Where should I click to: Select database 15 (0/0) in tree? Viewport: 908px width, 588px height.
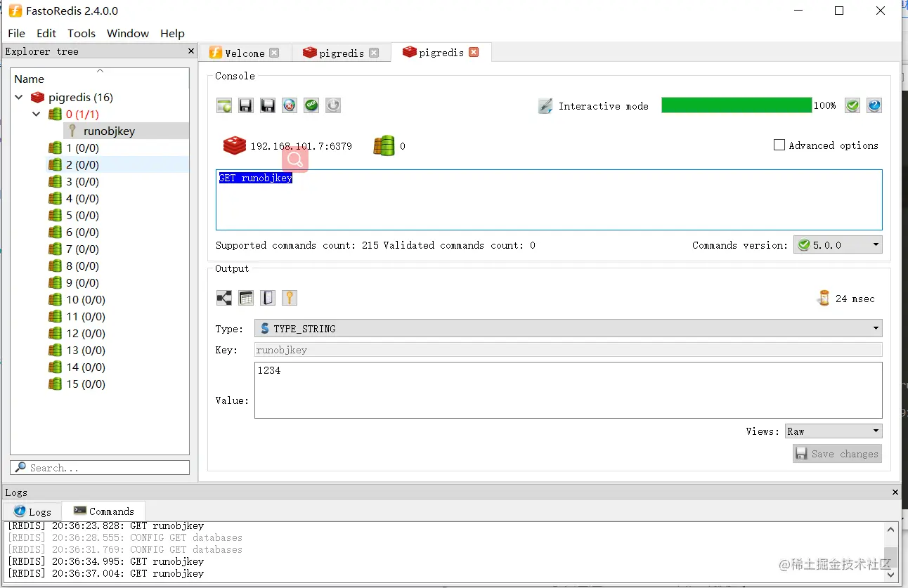[86, 384]
